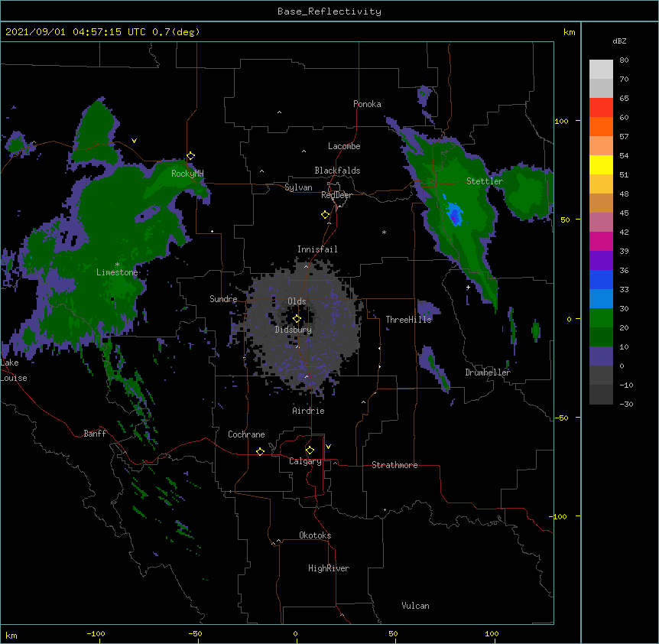Click the yellow diamond radar site marker above Didsbury
Image resolution: width=659 pixels, height=644 pixels.
[297, 319]
